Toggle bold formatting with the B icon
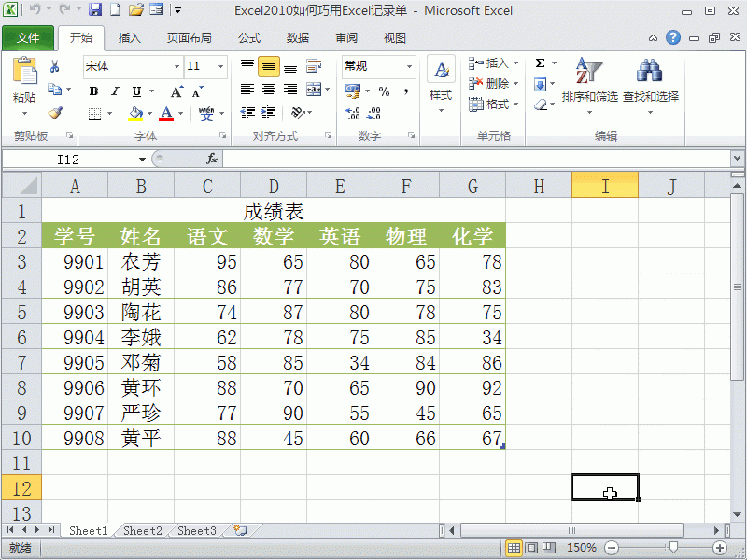 pos(93,91)
